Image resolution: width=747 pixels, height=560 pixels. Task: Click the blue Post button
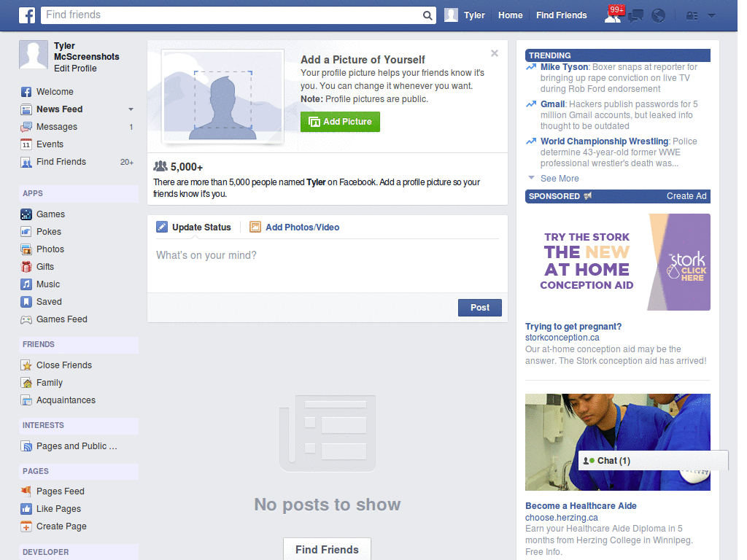(480, 308)
